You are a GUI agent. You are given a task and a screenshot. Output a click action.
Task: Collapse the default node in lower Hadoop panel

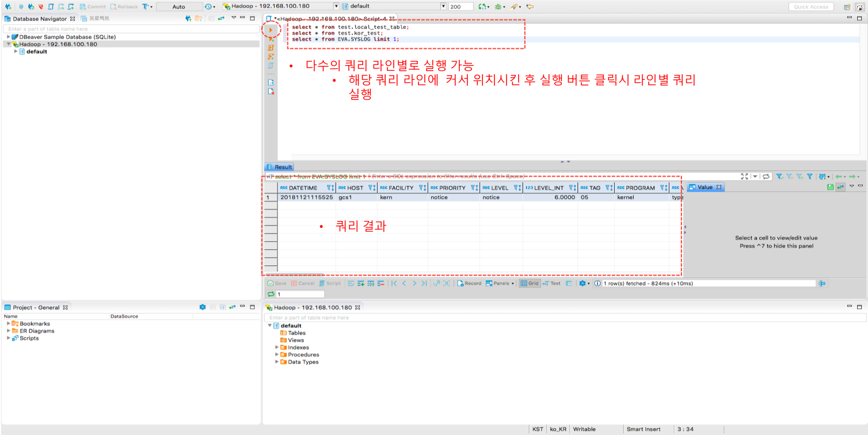[270, 326]
